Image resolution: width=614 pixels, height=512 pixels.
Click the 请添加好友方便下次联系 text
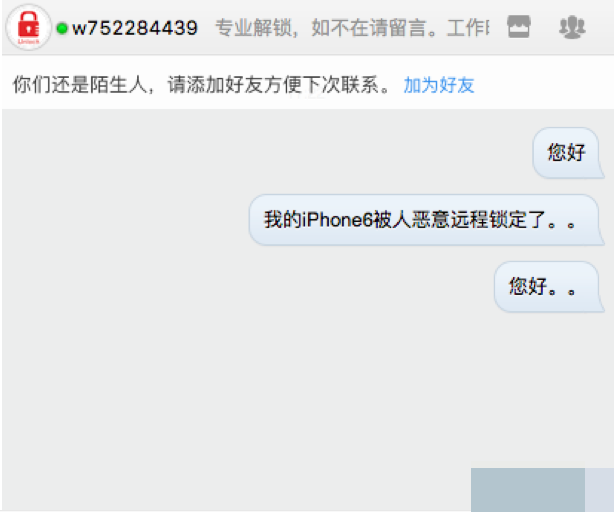click(273, 85)
